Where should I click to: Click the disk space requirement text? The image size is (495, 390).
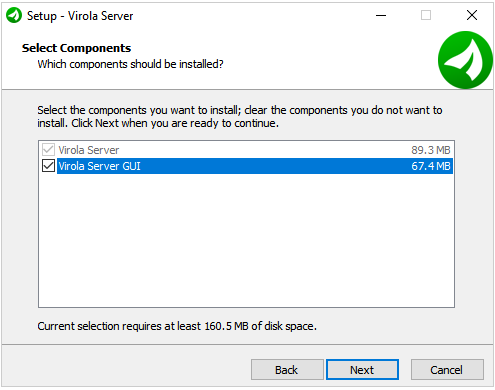[177, 326]
